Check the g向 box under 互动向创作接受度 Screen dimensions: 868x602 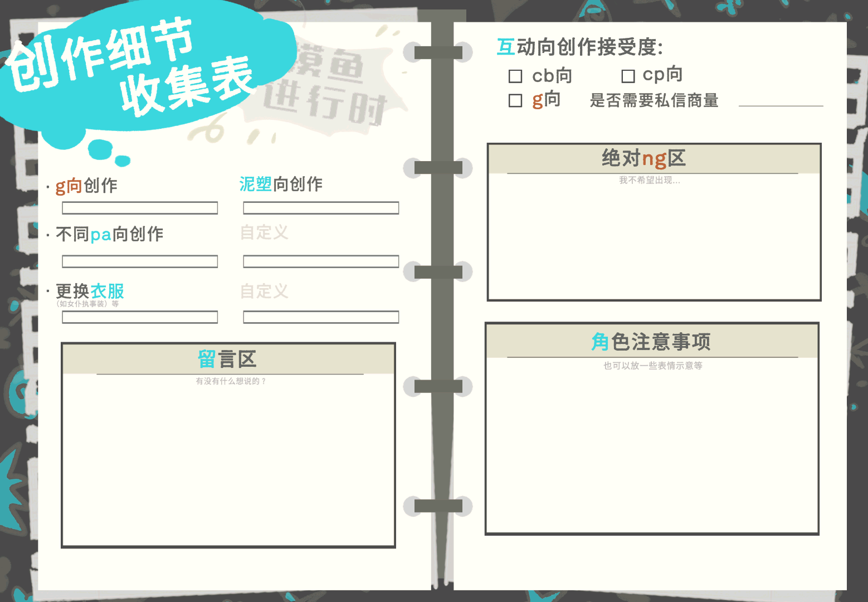click(515, 100)
